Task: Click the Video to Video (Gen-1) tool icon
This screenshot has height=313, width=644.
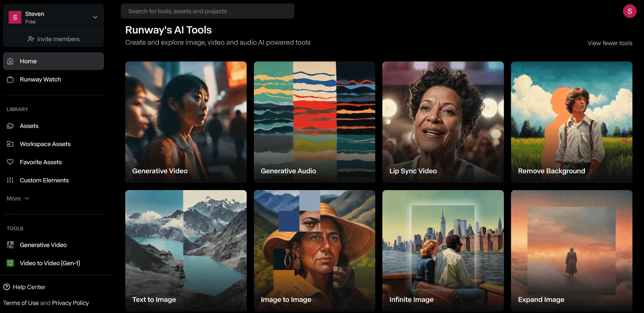Action: pos(10,263)
